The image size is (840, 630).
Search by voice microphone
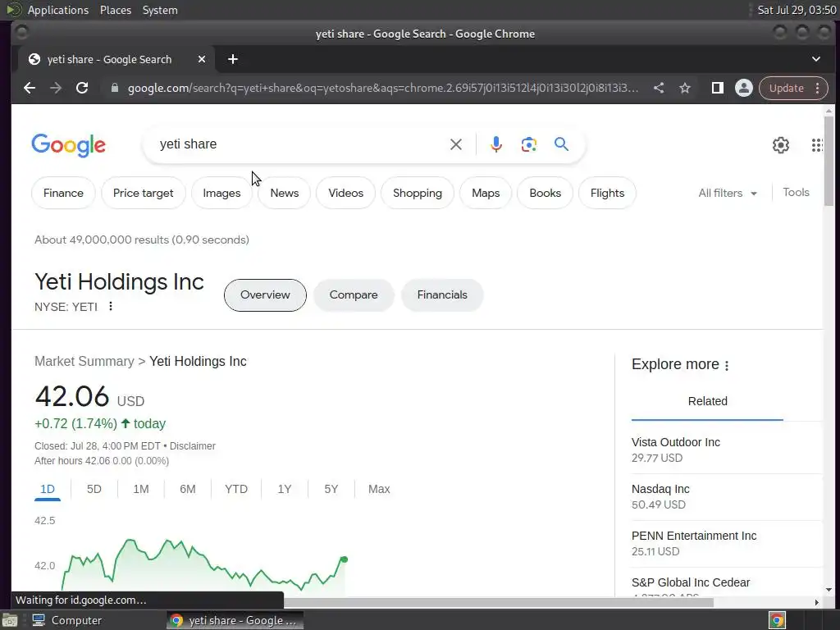point(496,144)
